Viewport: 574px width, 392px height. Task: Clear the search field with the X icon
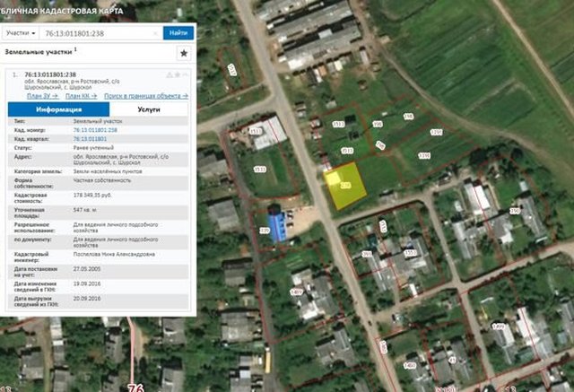click(155, 33)
